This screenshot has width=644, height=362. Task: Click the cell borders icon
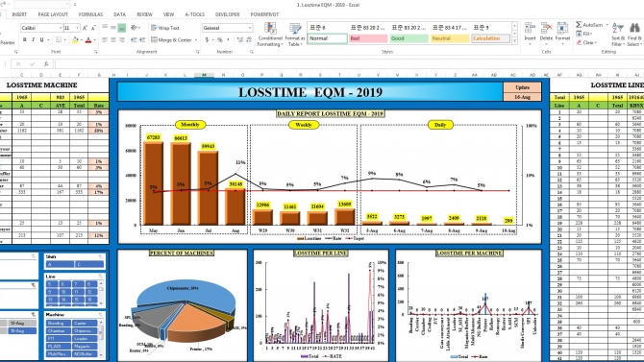[59, 39]
